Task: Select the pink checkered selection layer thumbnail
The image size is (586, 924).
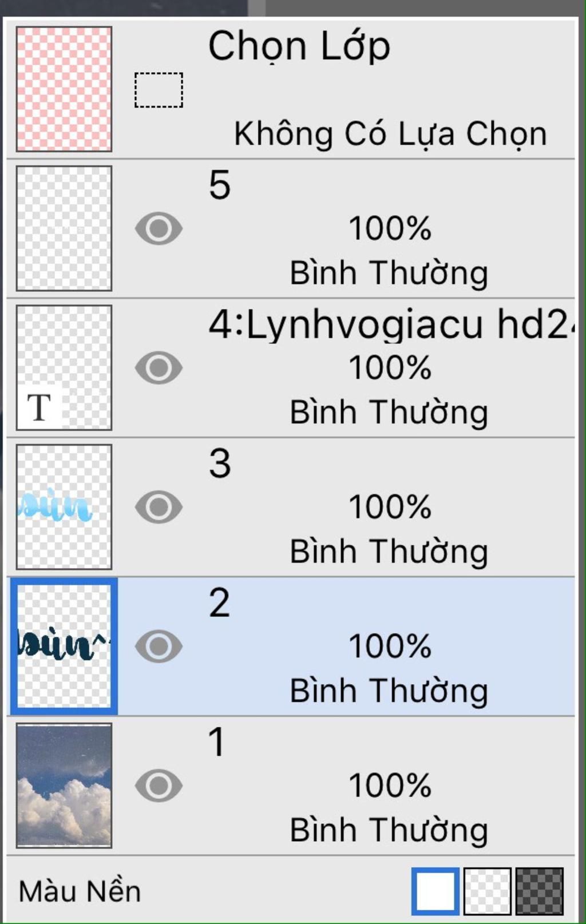Action: (64, 89)
